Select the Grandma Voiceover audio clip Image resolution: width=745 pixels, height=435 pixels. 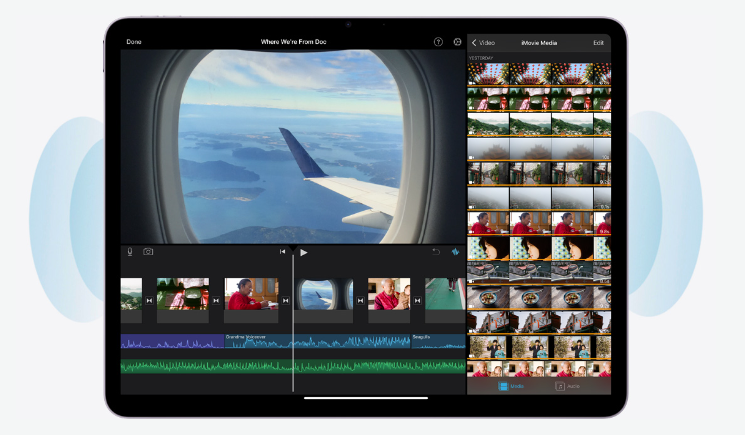tap(317, 341)
